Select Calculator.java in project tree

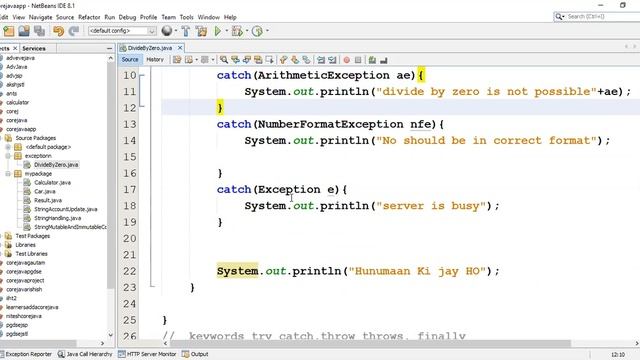point(52,182)
